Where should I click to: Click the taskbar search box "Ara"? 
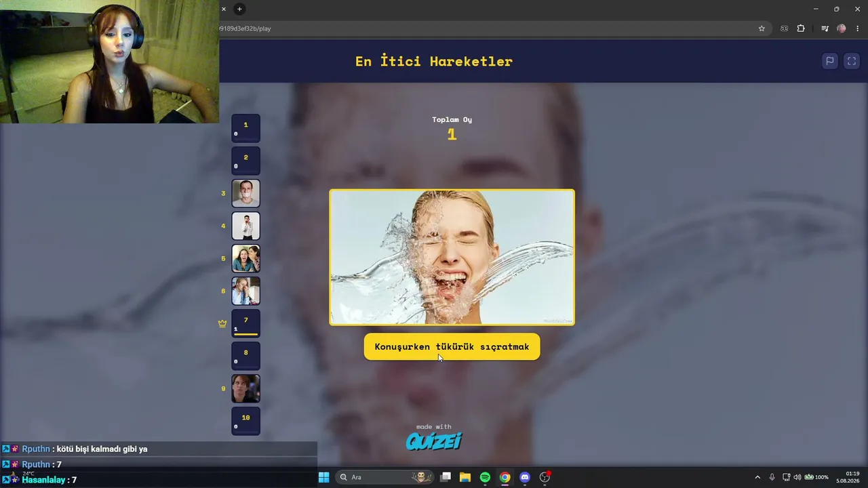click(x=385, y=477)
